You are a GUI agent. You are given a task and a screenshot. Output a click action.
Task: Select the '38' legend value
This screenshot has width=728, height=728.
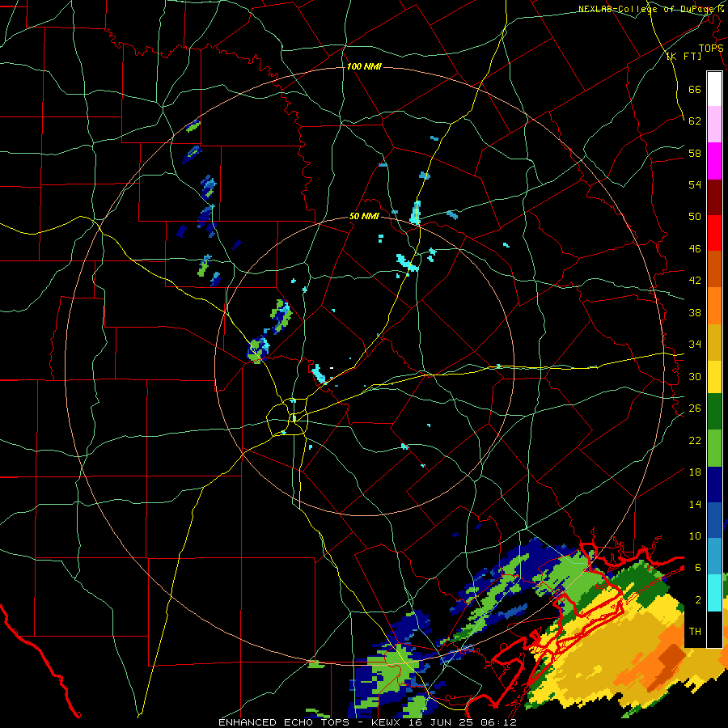click(695, 312)
